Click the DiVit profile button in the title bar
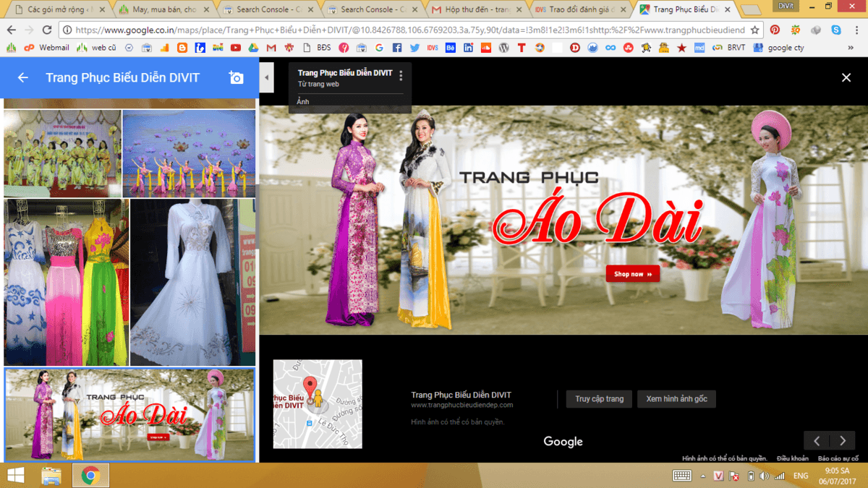 click(786, 5)
